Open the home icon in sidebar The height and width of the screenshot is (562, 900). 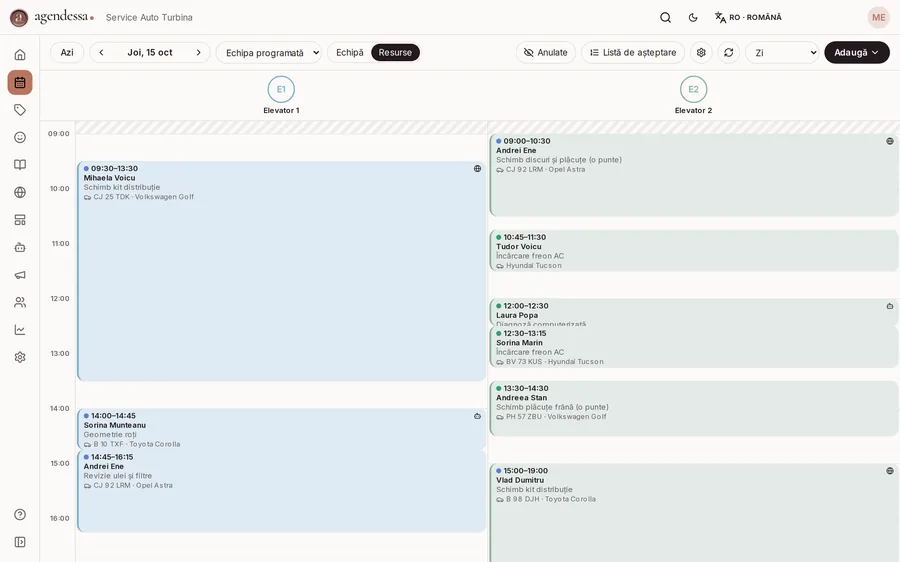pyautogui.click(x=20, y=55)
